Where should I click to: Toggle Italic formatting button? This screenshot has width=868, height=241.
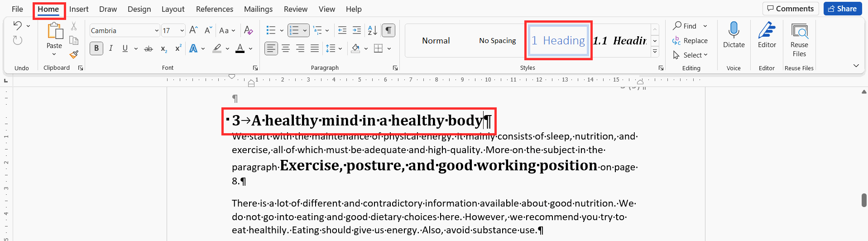(111, 48)
